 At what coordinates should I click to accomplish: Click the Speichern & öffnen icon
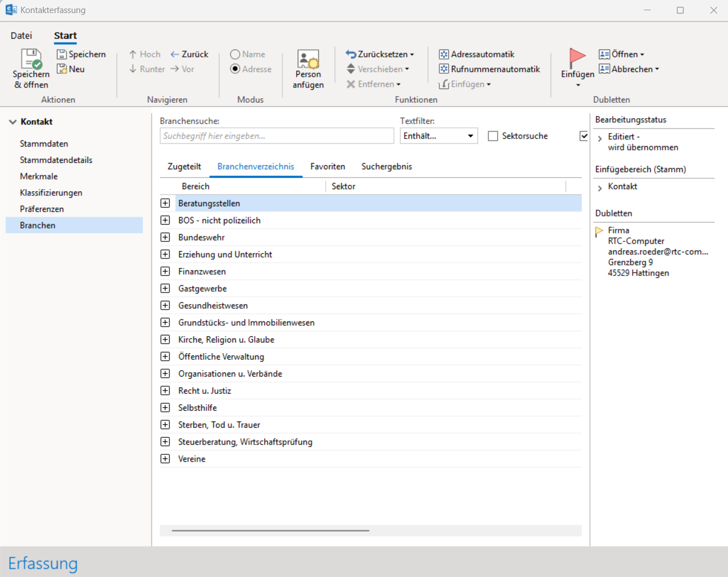click(x=31, y=59)
